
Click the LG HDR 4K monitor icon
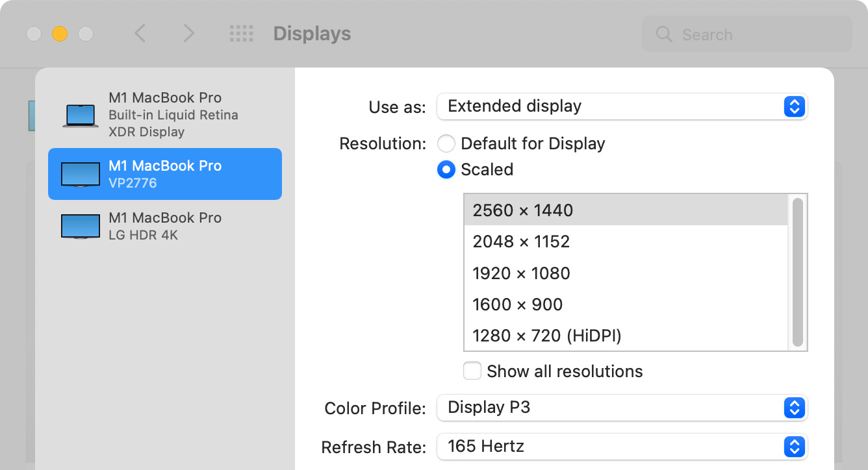tap(81, 227)
